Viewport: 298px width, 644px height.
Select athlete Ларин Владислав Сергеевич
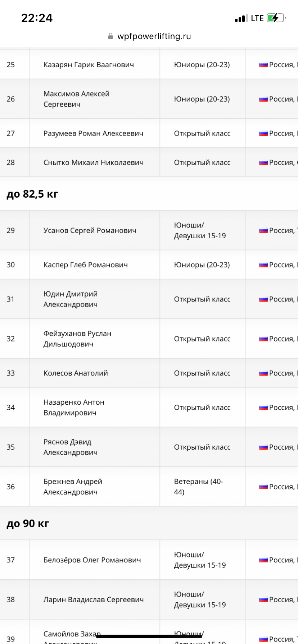pos(94,599)
